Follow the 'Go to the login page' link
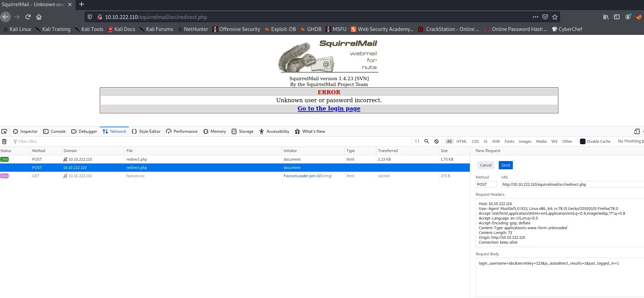This screenshot has width=644, height=298. [x=329, y=108]
